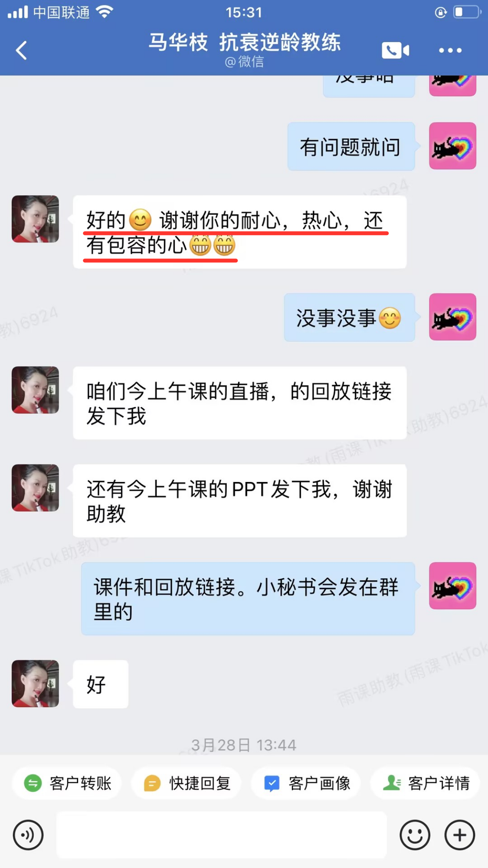Tap the pink cat avatar beside 有问题就问
Viewport: 488px width, 868px height.
coord(452,146)
